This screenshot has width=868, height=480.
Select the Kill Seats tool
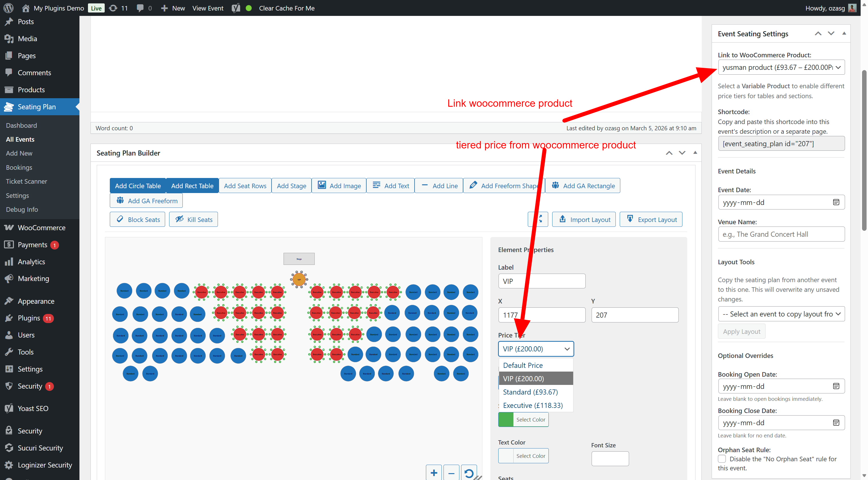tap(193, 219)
